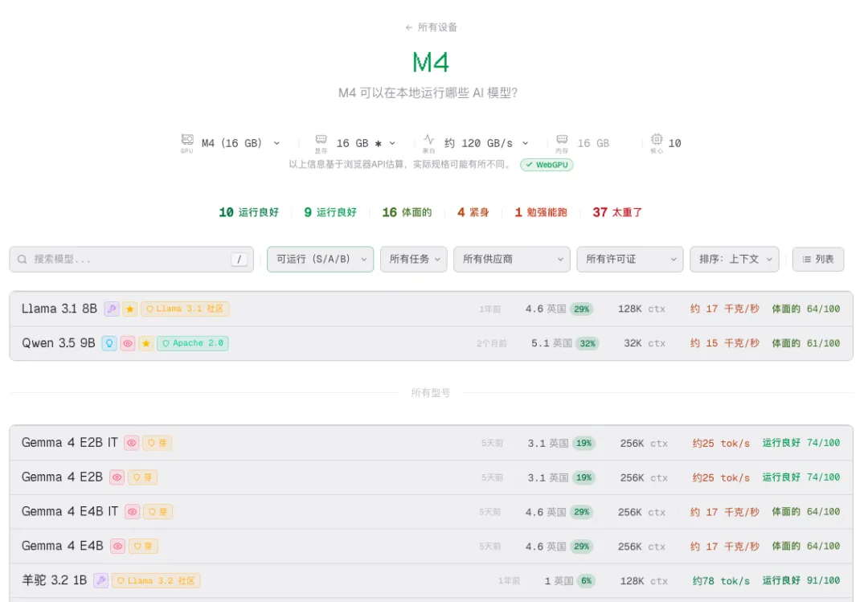Click the Apache 2.0 license badge
This screenshot has width=868, height=602.
193,343
